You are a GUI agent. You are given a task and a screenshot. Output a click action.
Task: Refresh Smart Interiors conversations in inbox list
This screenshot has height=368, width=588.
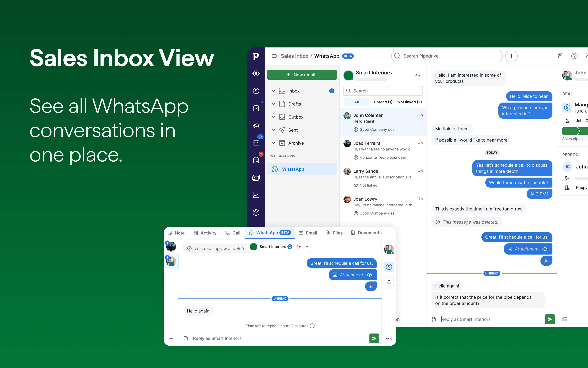click(418, 75)
